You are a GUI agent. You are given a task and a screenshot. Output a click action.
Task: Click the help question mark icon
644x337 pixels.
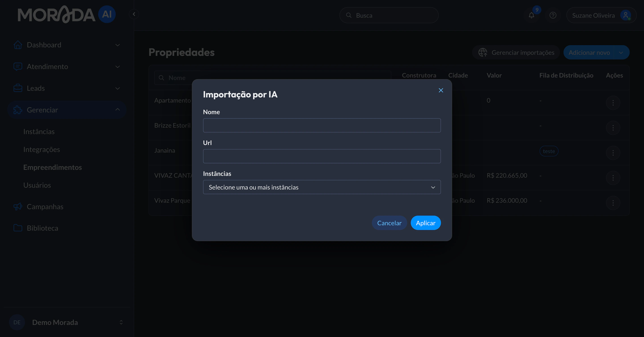pyautogui.click(x=553, y=15)
